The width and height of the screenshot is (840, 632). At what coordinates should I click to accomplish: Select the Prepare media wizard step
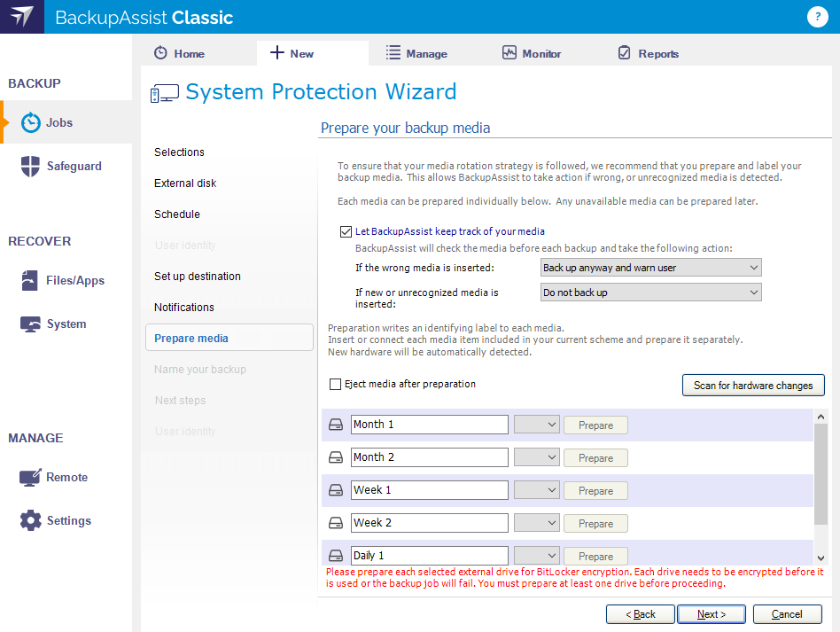(x=229, y=338)
